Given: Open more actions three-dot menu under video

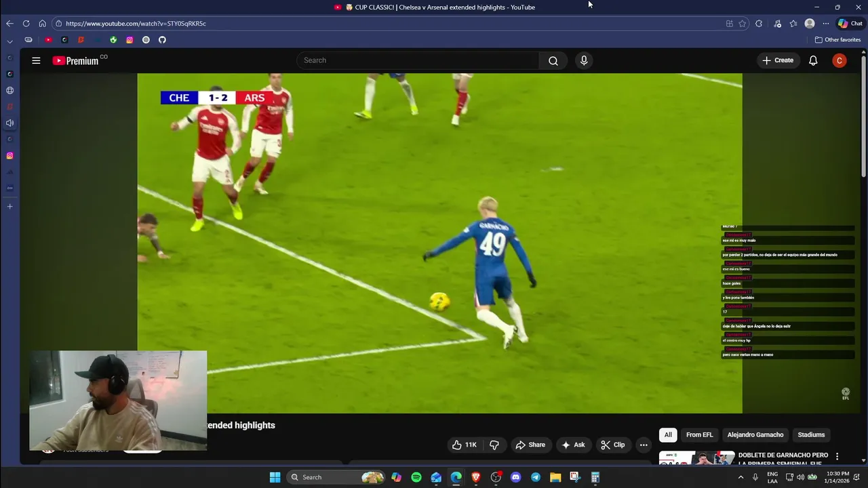Looking at the screenshot, I should click(x=644, y=445).
